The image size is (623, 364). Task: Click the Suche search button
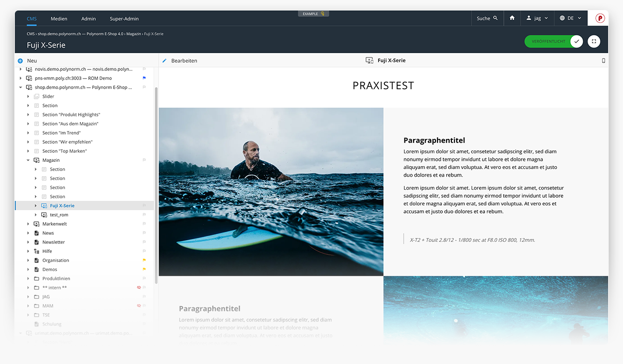487,18
